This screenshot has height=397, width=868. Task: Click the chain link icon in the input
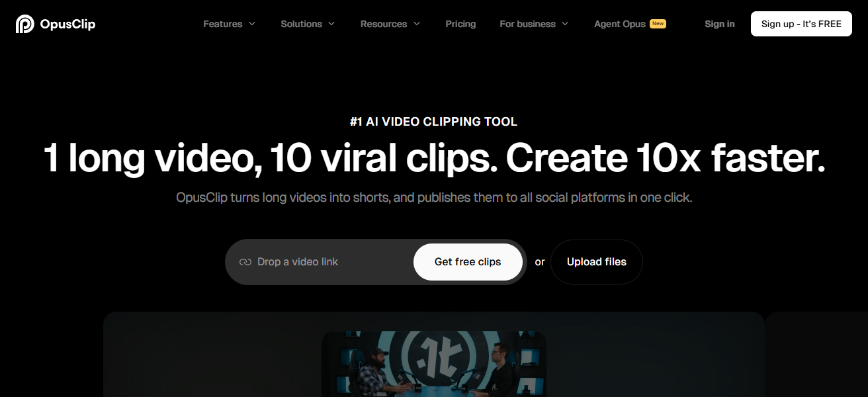[x=245, y=262]
